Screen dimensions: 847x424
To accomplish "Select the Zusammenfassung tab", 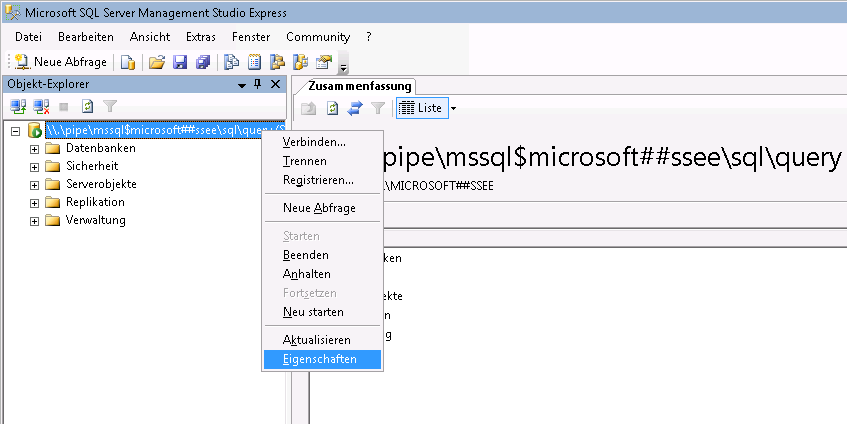I will tap(360, 86).
